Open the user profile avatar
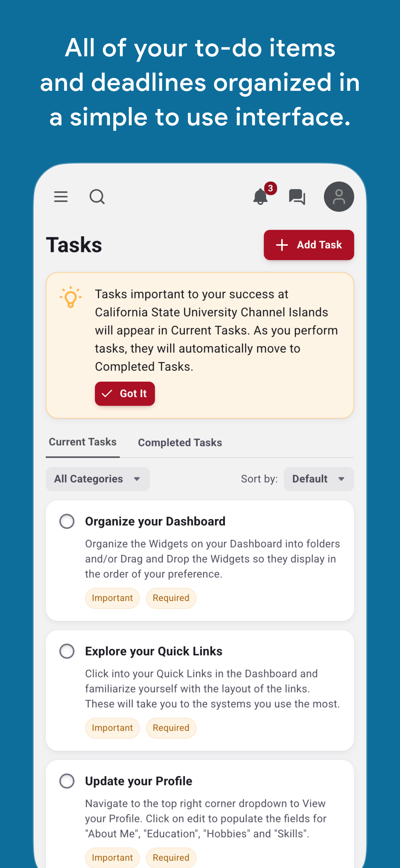The height and width of the screenshot is (868, 400). click(x=338, y=197)
